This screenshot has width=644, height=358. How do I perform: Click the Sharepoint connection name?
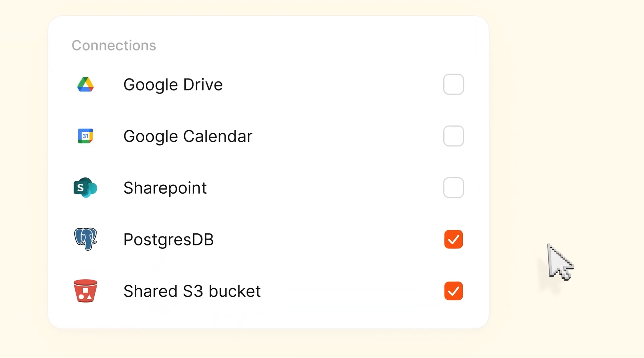[165, 188]
